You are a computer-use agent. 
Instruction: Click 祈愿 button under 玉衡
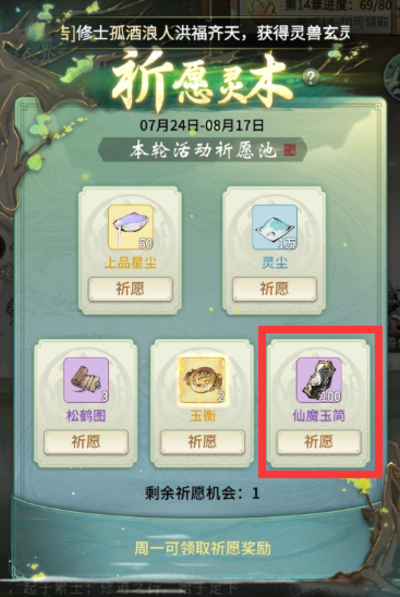(x=202, y=442)
